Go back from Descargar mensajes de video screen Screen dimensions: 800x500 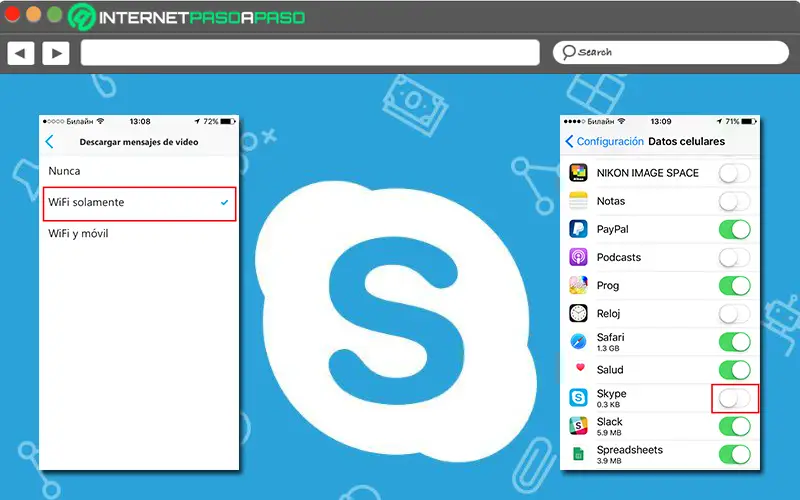point(49,141)
